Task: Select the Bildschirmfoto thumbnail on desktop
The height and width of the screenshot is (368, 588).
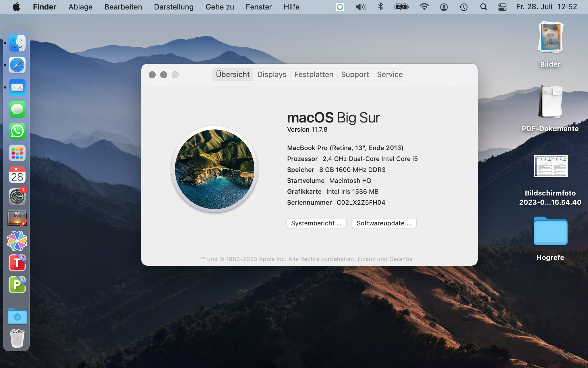Action: [x=550, y=166]
